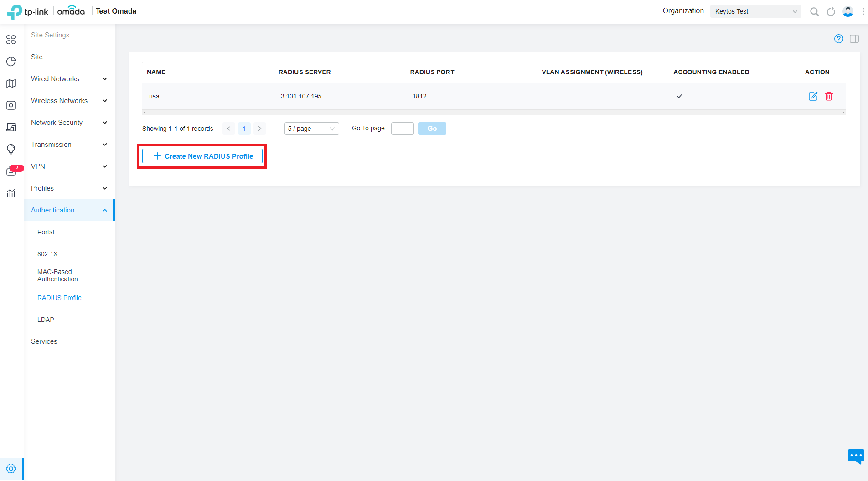This screenshot has height=481, width=868.
Task: Click the Test Omada site title
Action: coord(116,11)
